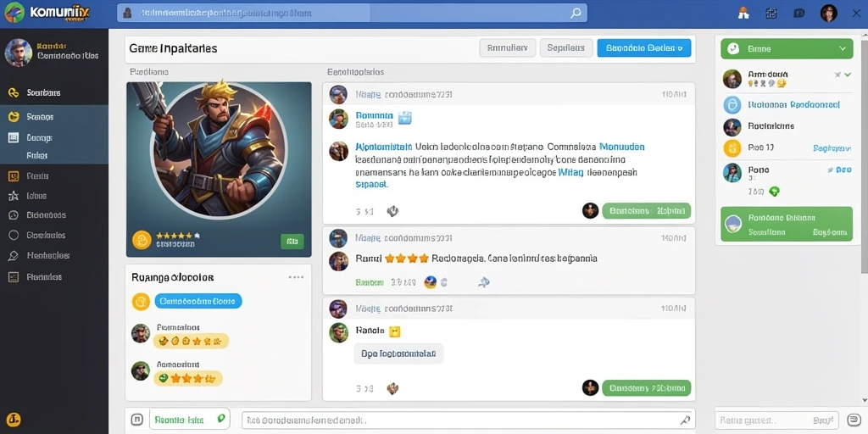Click the gray 'Ope logbomnisian' button
868x434 pixels.
[x=398, y=353]
